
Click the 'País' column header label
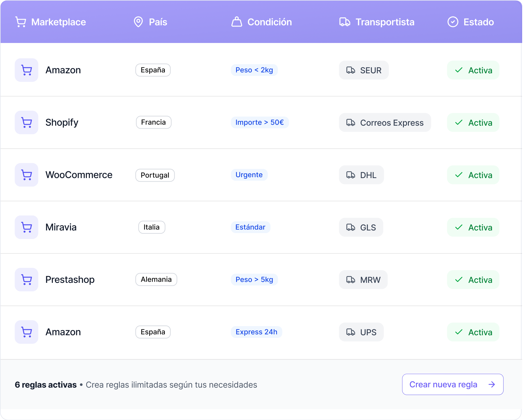(158, 22)
